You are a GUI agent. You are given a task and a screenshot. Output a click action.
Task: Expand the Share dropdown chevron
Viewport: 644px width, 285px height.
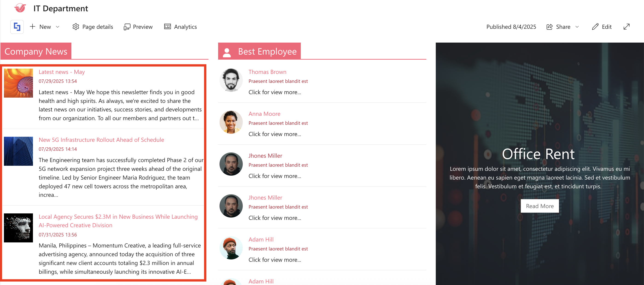click(x=577, y=27)
